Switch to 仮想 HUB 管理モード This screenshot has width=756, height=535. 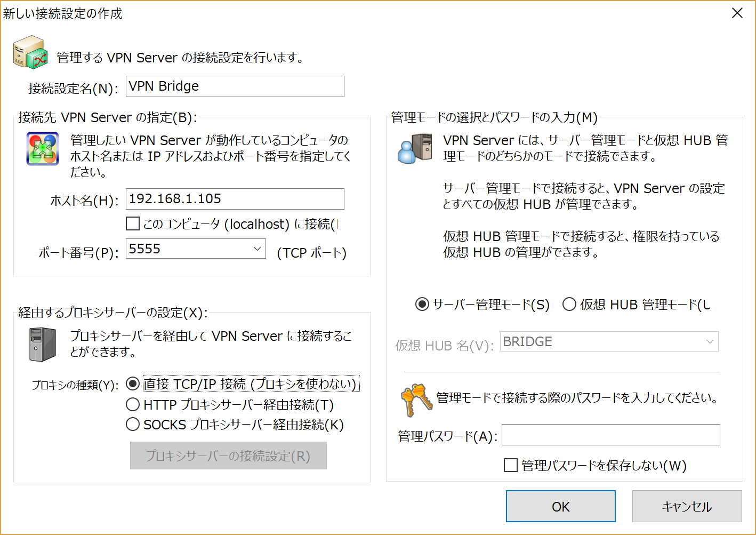tap(569, 304)
